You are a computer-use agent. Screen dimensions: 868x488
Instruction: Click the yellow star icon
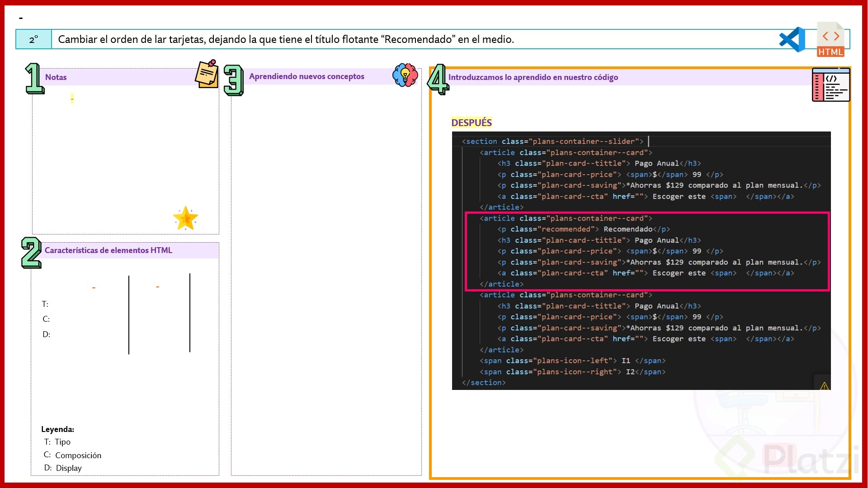click(185, 219)
